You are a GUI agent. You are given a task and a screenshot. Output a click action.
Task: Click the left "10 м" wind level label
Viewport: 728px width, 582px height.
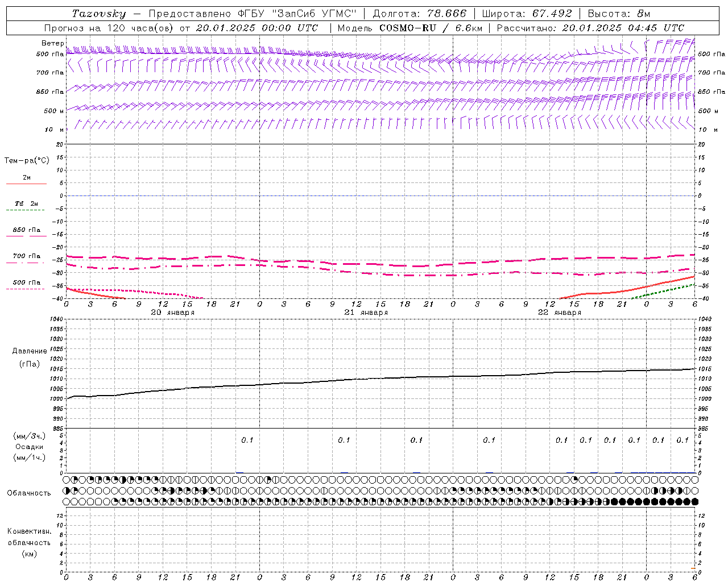(55, 130)
